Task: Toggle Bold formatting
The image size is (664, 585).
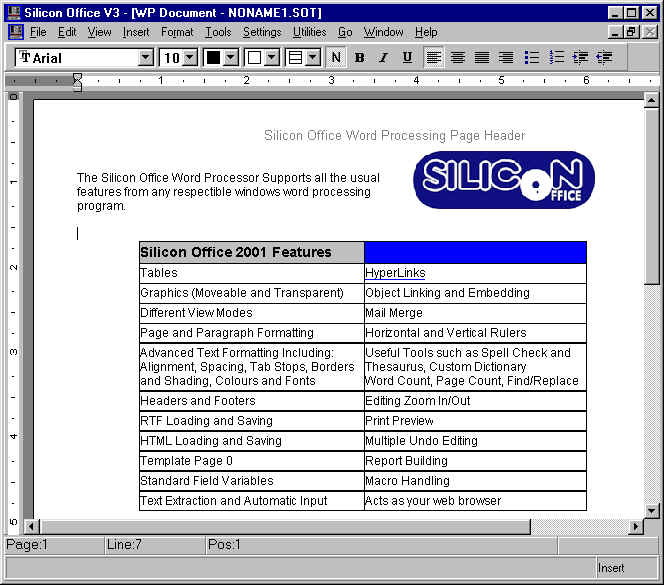Action: coord(360,57)
